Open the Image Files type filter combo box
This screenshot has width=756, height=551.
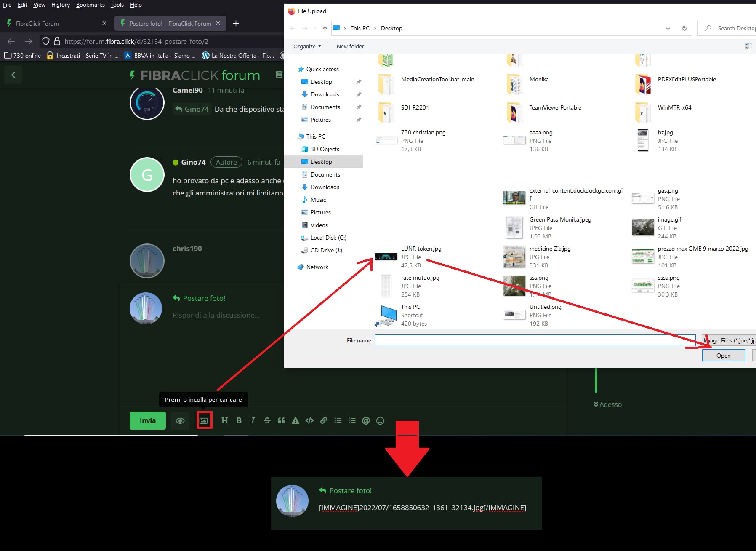click(x=730, y=340)
